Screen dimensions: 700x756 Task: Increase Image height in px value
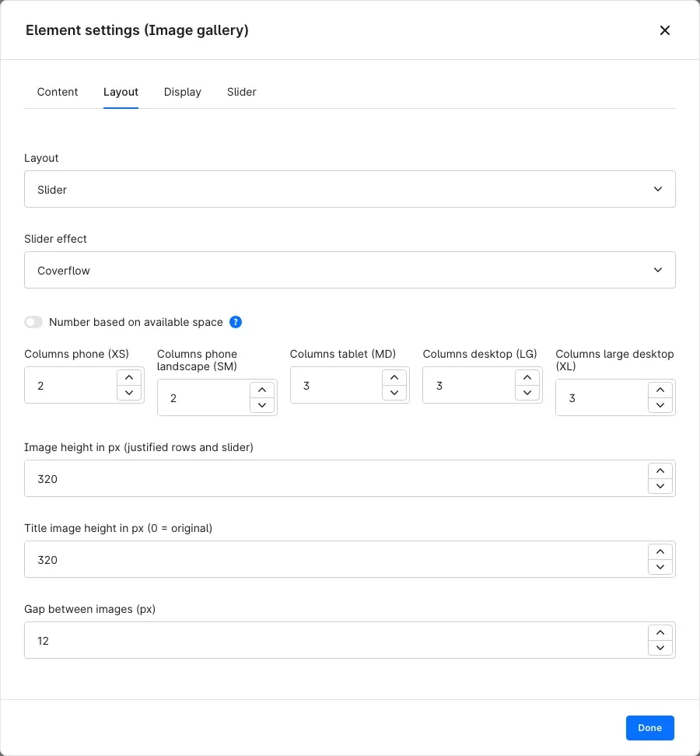pos(660,471)
